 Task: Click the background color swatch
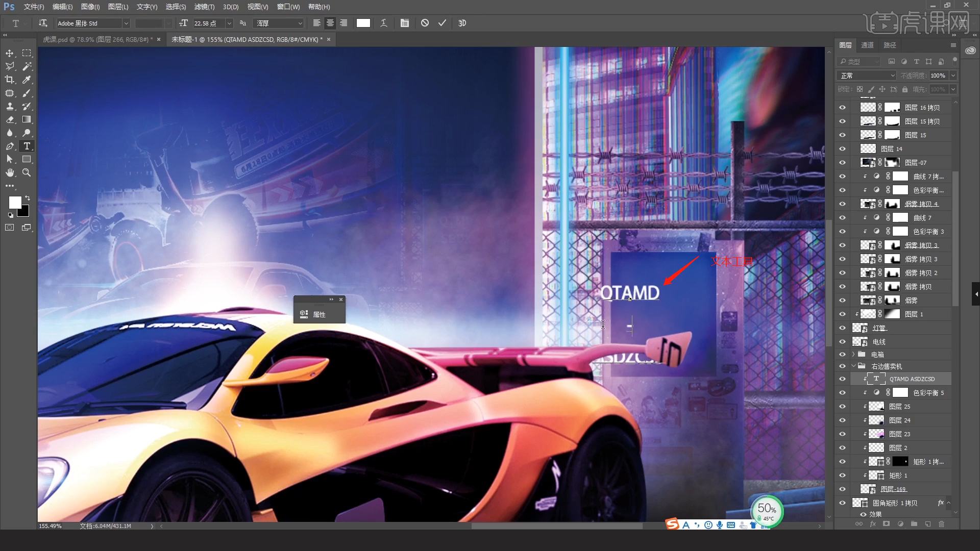pos(24,212)
